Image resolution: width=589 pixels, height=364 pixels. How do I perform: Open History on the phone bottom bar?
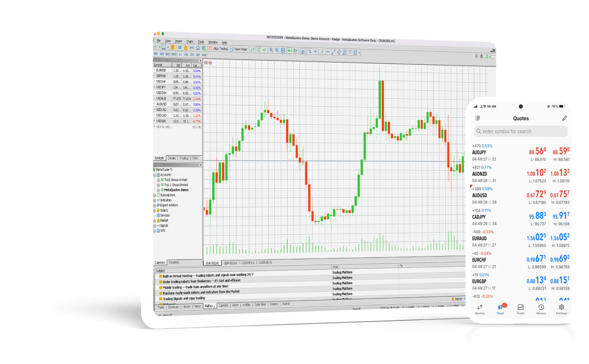541,309
